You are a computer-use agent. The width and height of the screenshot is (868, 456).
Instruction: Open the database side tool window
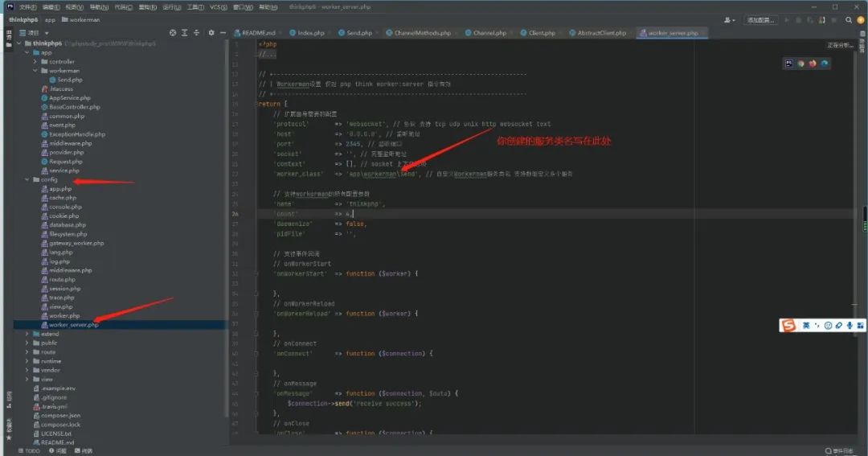(862, 43)
